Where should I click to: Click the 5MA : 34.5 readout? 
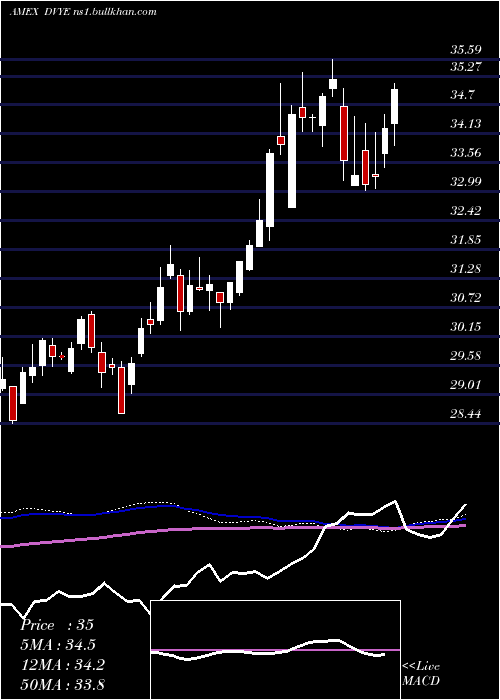58,645
